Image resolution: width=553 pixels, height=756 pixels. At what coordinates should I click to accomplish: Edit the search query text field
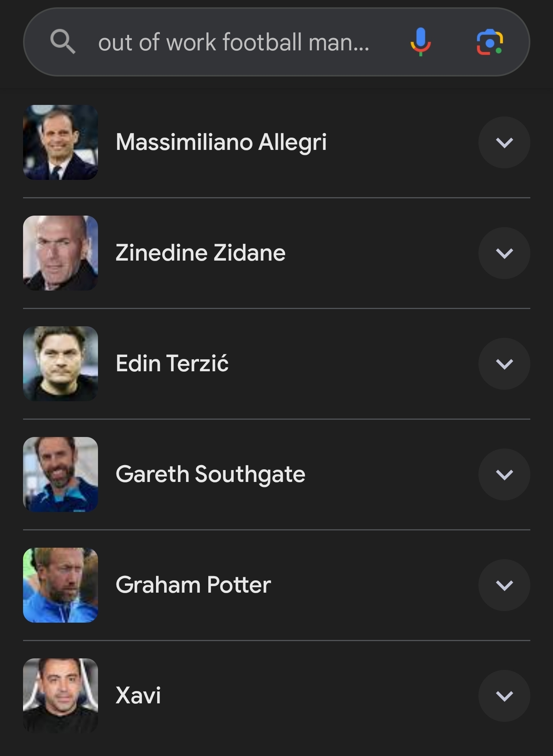coord(234,42)
